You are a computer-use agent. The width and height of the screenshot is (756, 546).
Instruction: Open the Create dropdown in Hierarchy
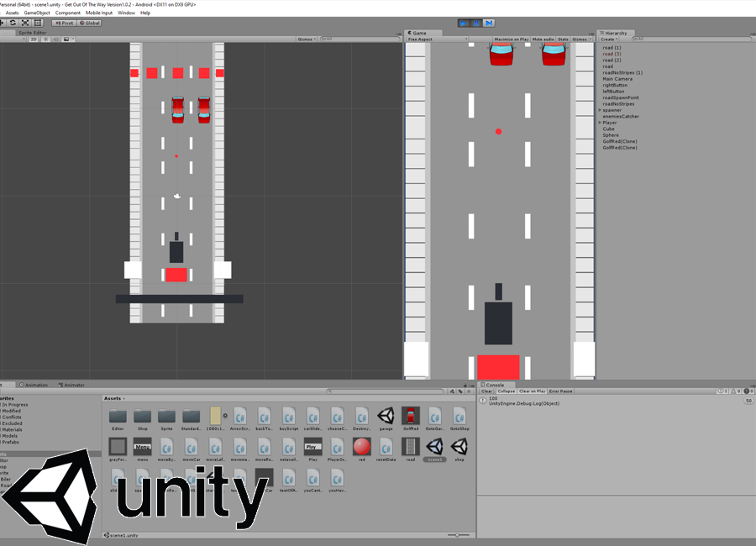608,39
